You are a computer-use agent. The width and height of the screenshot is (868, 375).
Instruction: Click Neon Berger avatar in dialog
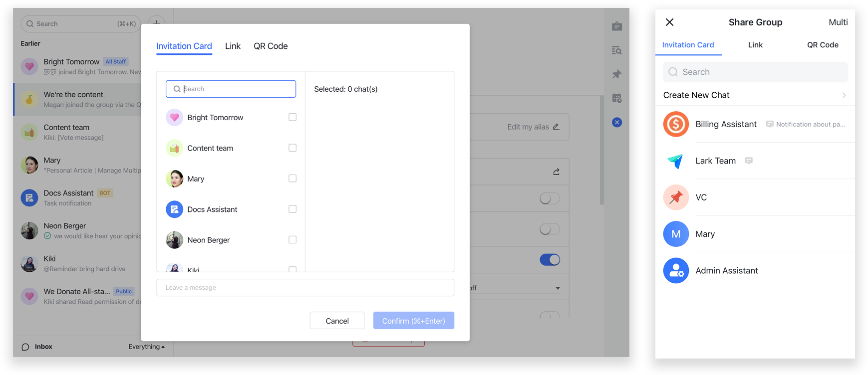click(174, 240)
